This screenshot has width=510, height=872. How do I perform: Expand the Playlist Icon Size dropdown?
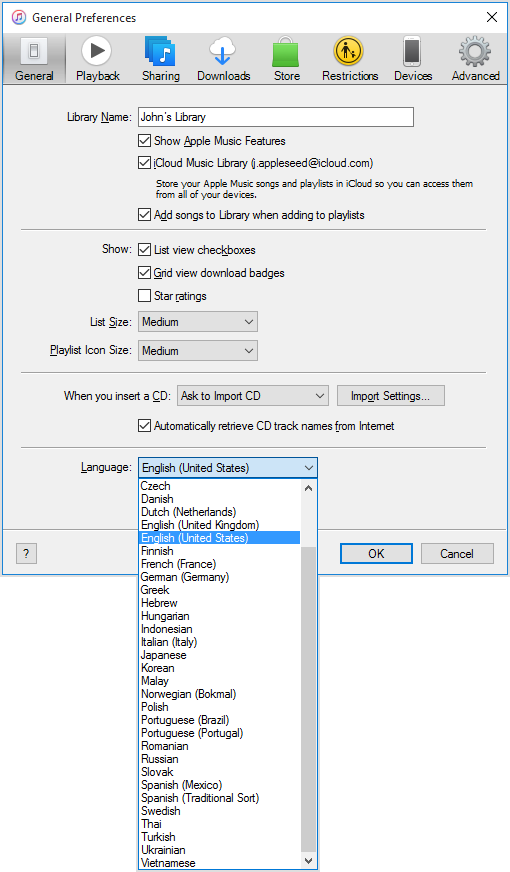[x=198, y=350]
